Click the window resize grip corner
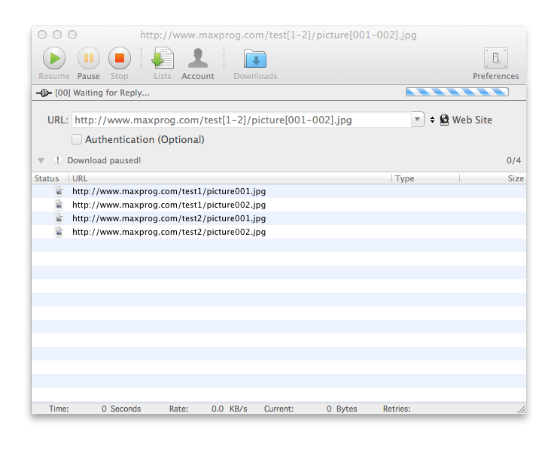Viewport: 560px width, 462px height. (521, 410)
